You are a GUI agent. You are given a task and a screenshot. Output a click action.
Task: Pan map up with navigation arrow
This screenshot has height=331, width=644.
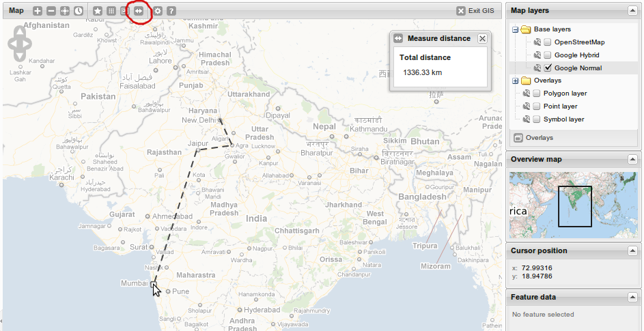point(20,31)
